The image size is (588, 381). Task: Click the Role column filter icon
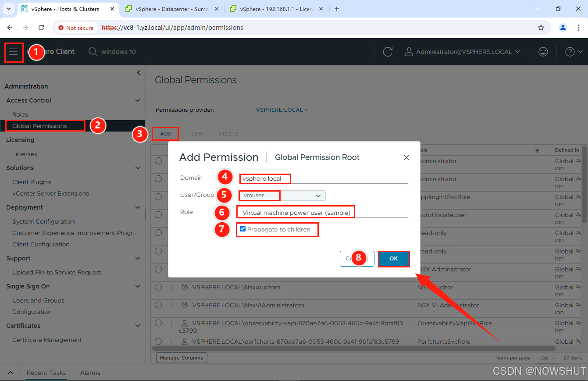(537, 151)
